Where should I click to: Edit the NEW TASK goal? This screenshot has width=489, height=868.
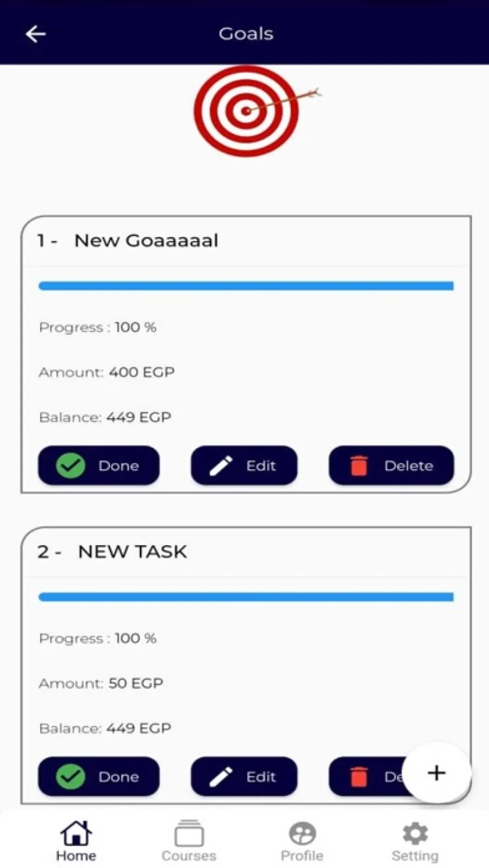point(244,777)
